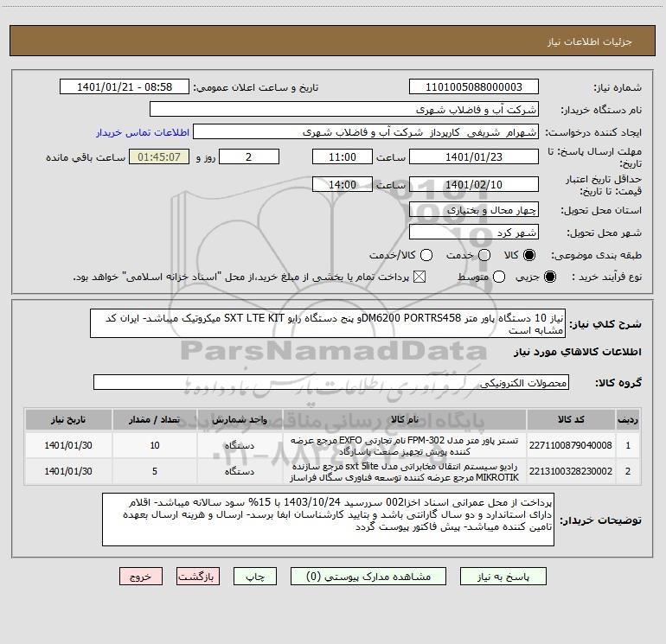666x644 pixels.
Task: Select the 'کالا/خدمت' radio button
Action: click(x=426, y=255)
